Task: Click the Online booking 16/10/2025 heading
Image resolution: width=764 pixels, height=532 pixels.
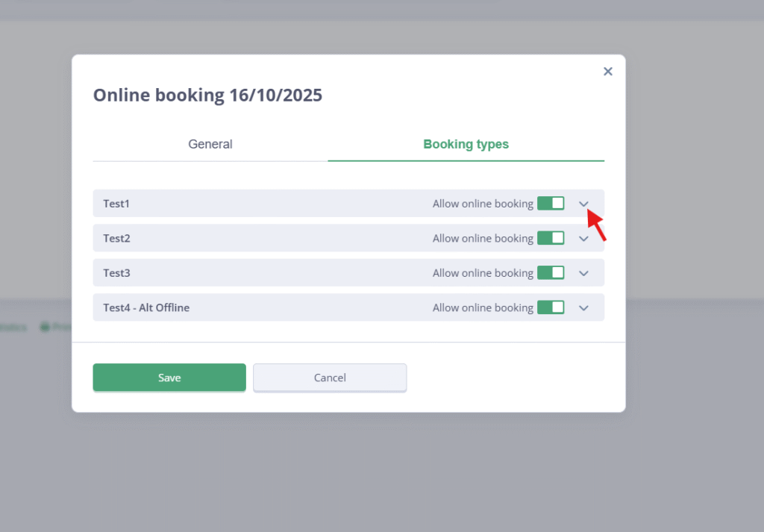Action: click(207, 96)
